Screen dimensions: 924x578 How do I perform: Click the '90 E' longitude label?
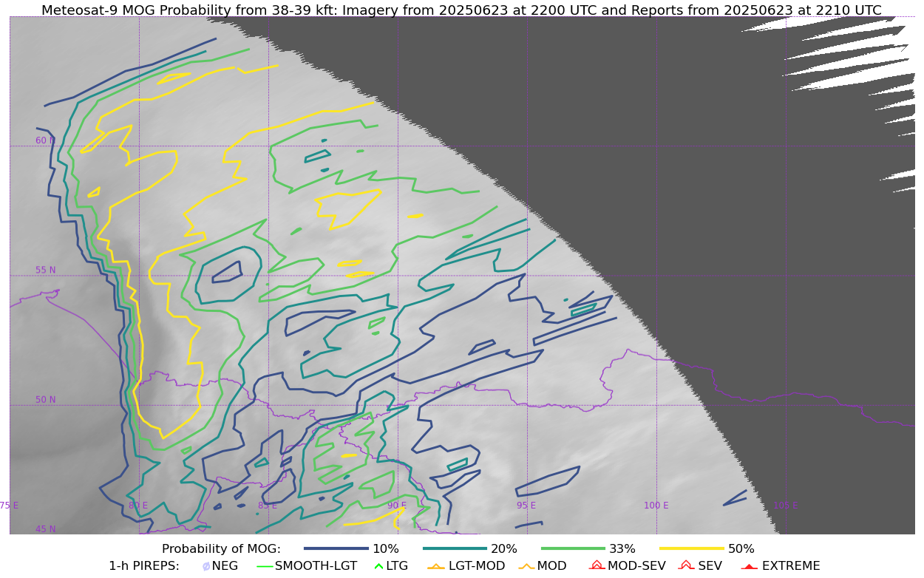coord(397,506)
